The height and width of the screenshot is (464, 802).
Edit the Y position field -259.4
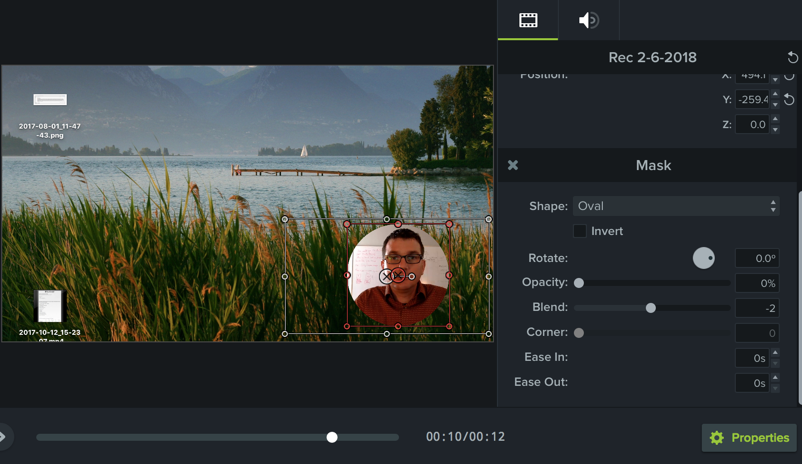point(752,99)
